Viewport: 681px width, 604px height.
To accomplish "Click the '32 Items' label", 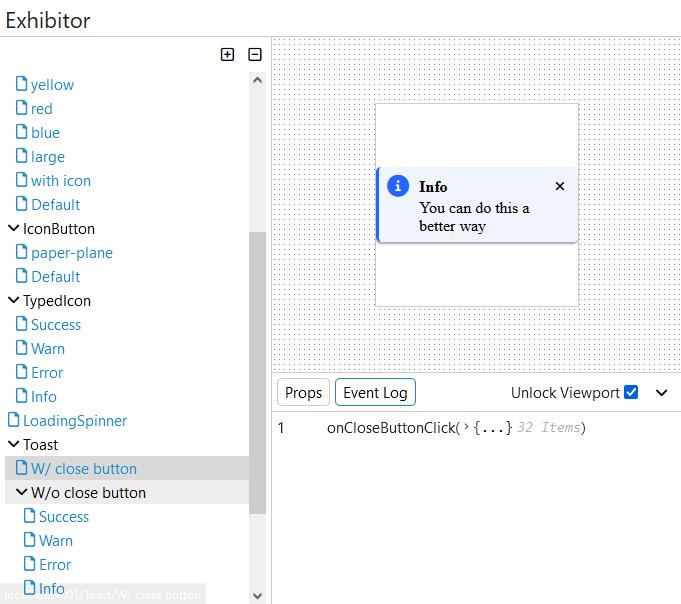I will (x=549, y=428).
